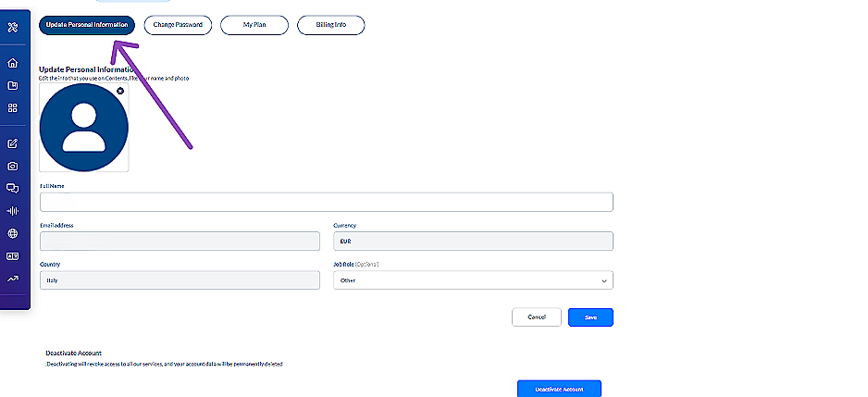Click the Deactivate Account button
Image resolution: width=868 pixels, height=397 pixels.
click(x=559, y=389)
